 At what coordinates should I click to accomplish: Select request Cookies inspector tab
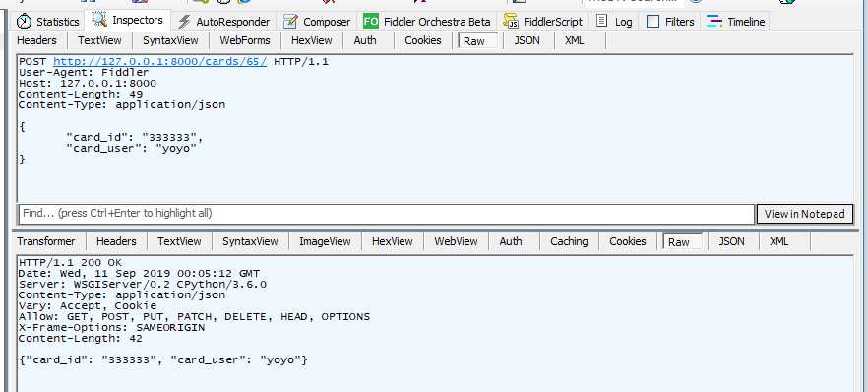point(423,40)
